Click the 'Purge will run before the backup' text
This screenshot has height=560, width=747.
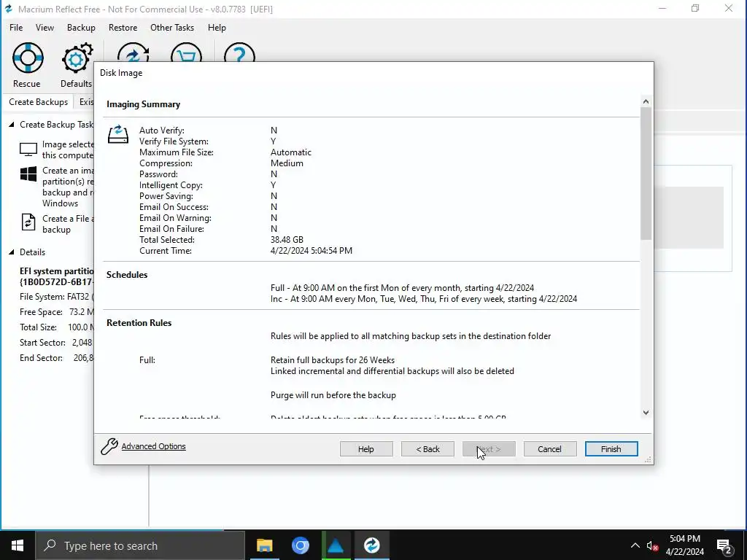pyautogui.click(x=333, y=394)
